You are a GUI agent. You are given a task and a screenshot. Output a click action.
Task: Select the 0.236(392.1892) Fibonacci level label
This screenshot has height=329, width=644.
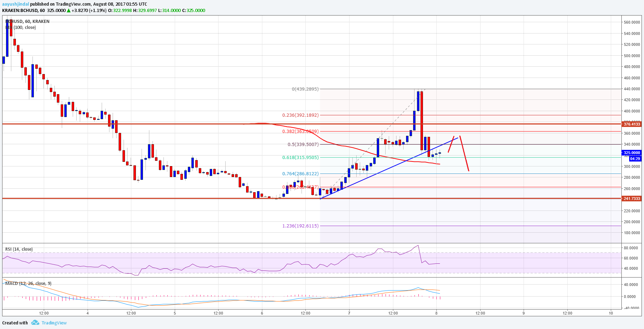(x=300, y=115)
